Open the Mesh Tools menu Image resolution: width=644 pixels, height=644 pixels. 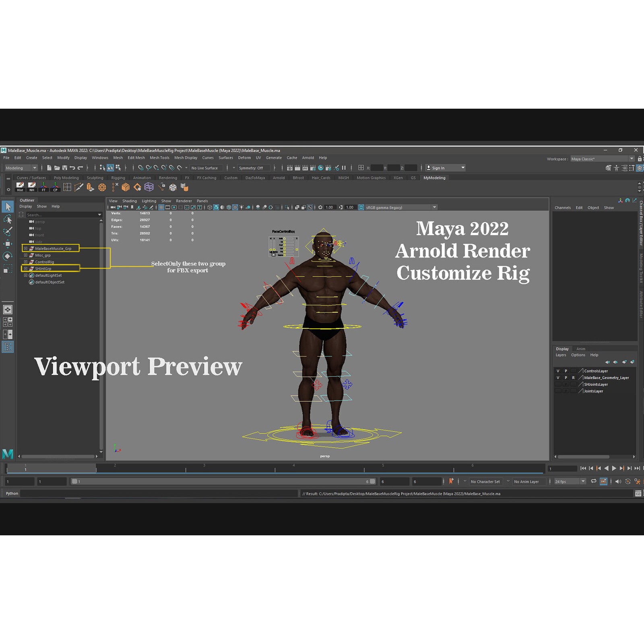159,158
